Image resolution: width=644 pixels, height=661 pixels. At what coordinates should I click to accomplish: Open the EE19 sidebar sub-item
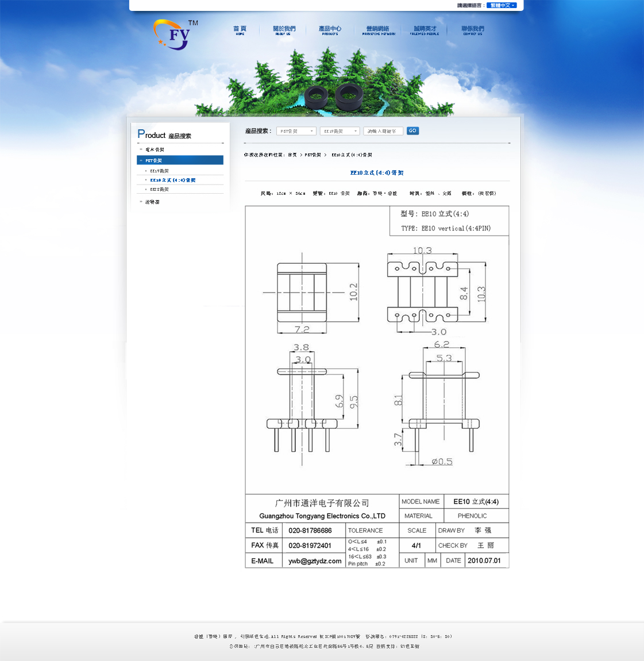pyautogui.click(x=159, y=171)
